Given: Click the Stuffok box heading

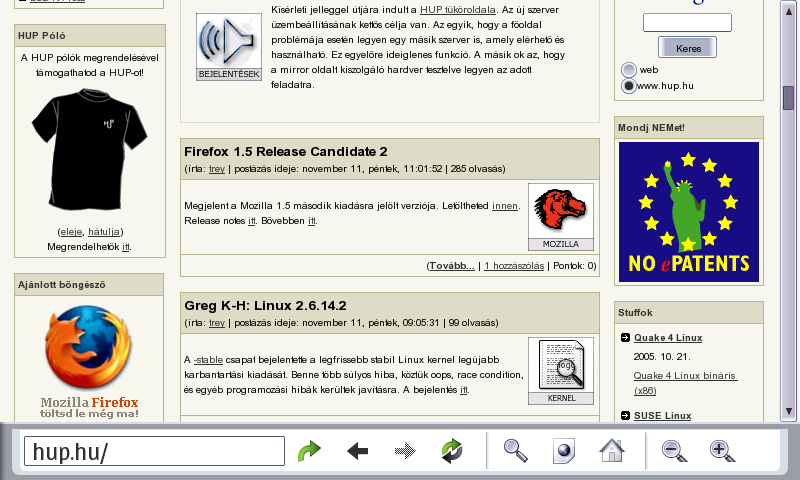Looking at the screenshot, I should (635, 313).
